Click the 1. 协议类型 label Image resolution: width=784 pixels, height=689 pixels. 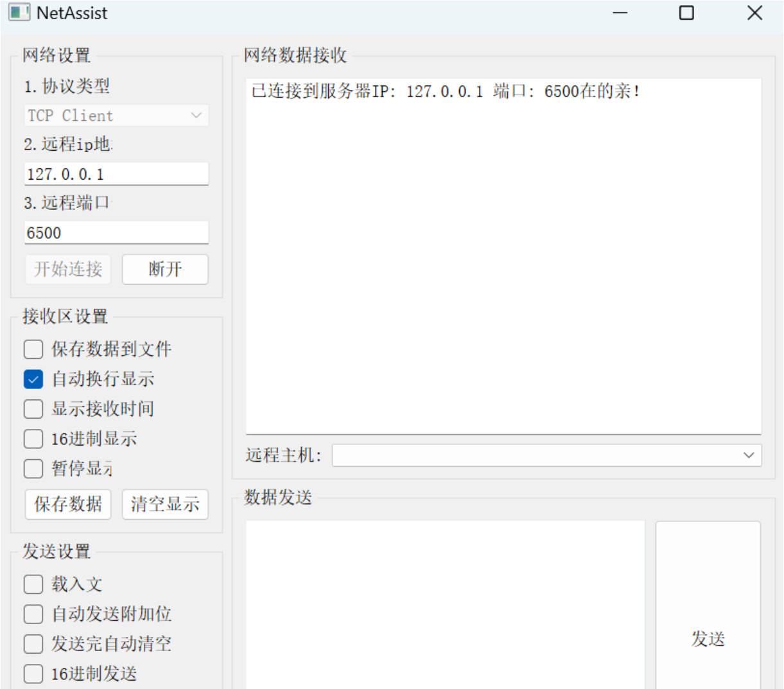[x=67, y=86]
